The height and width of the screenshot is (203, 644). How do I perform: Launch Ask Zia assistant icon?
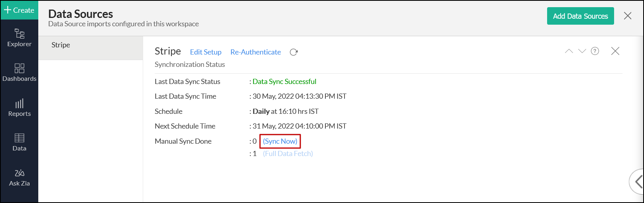point(19,177)
